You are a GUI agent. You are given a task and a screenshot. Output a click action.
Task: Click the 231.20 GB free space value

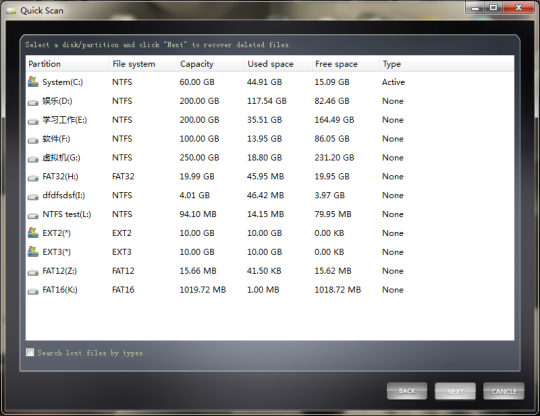pyautogui.click(x=334, y=158)
